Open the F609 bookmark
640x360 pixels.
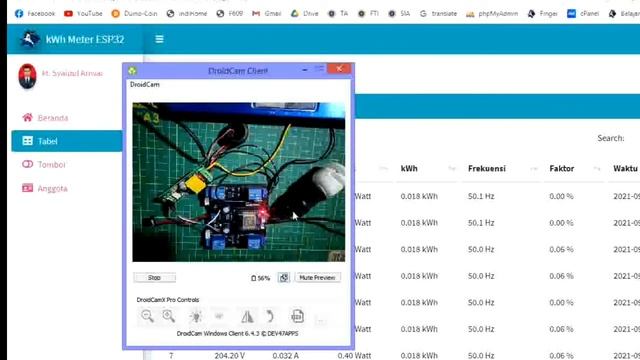pos(229,13)
